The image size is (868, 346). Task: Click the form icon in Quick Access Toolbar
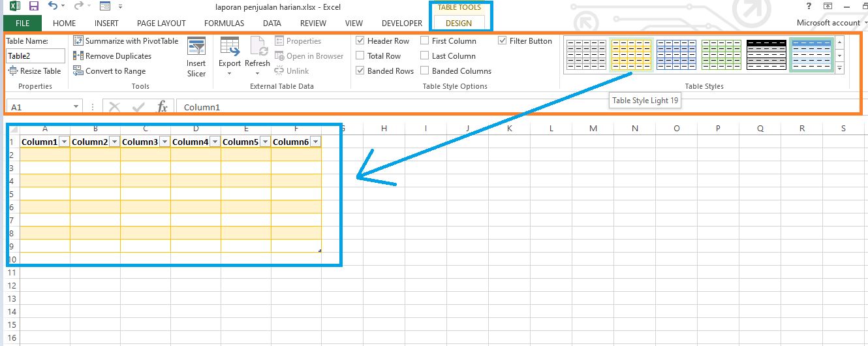pos(105,6)
